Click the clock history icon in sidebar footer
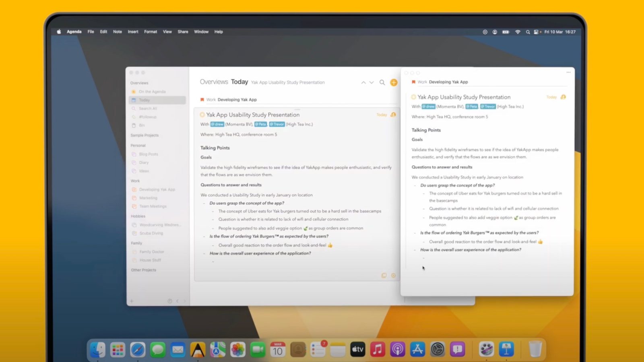Image resolution: width=644 pixels, height=362 pixels. pyautogui.click(x=170, y=301)
